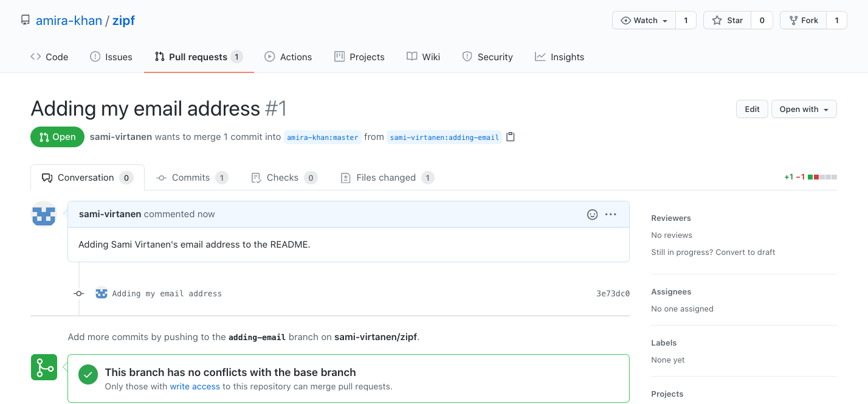Screen dimensions: 868x404
Task: Open the zipf repository link
Action: [123, 20]
